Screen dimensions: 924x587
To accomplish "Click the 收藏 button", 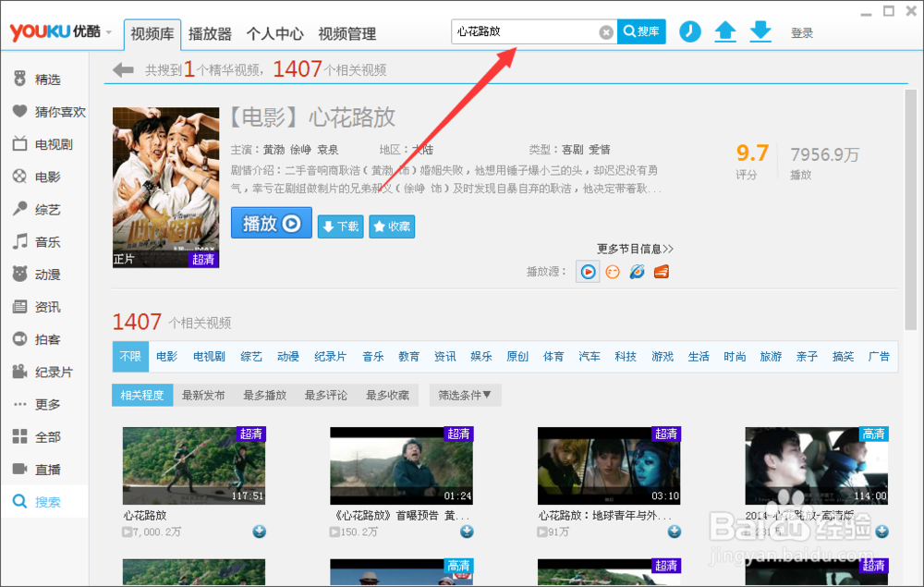I will 392,226.
